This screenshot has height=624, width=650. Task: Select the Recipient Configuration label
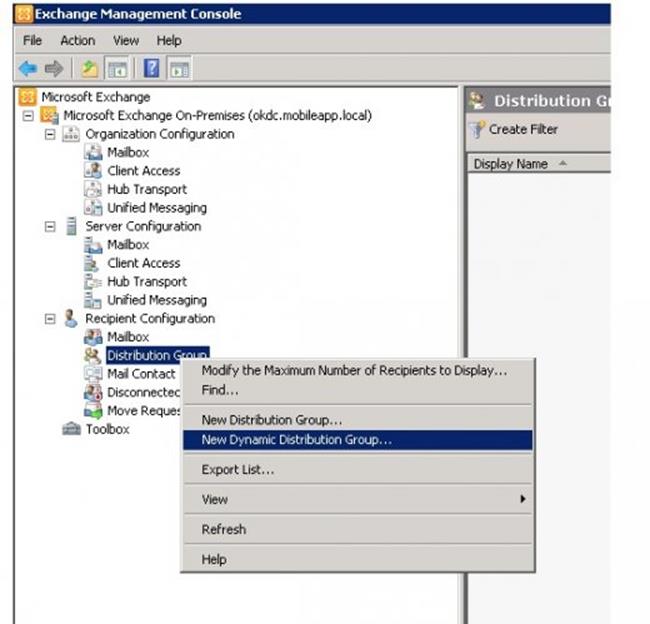tap(150, 318)
